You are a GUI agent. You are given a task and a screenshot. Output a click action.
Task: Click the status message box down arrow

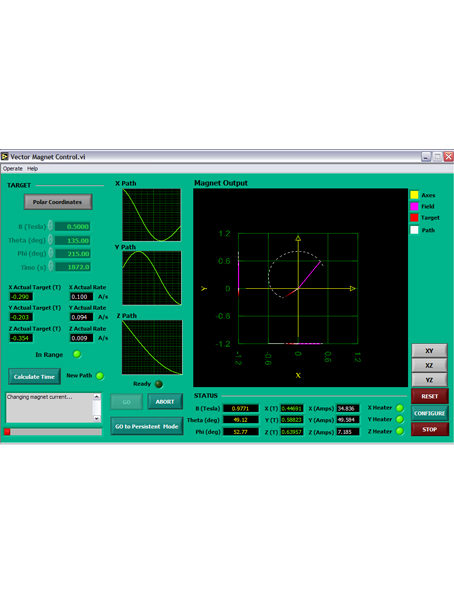click(x=97, y=419)
